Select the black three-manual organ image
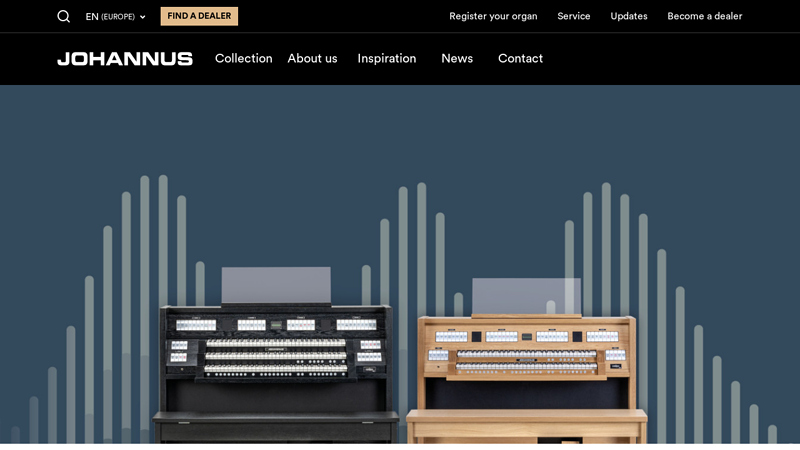Screen dimensions: 800x450 (276, 355)
